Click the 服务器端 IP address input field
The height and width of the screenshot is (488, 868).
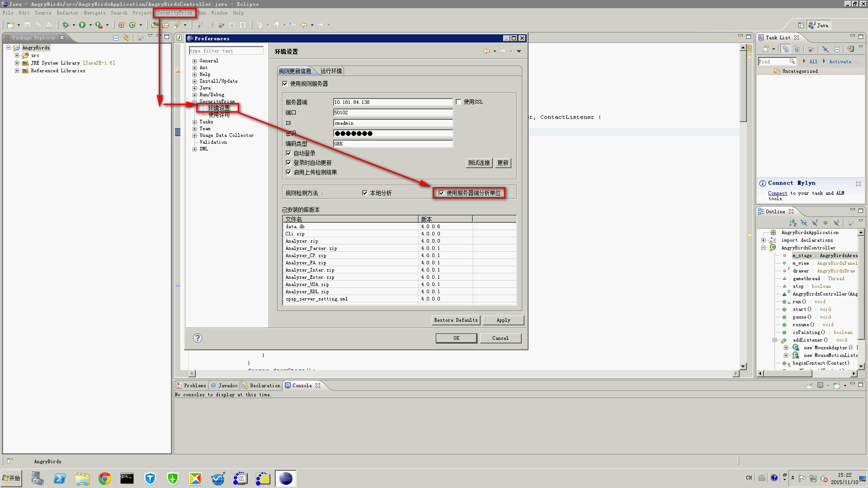(393, 102)
